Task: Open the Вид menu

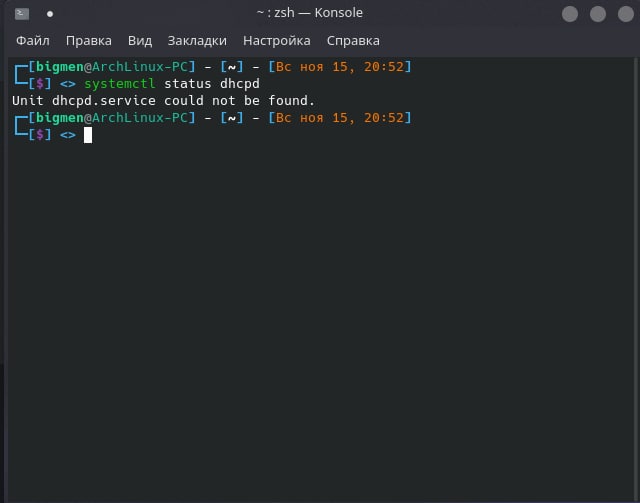Action: click(x=140, y=41)
